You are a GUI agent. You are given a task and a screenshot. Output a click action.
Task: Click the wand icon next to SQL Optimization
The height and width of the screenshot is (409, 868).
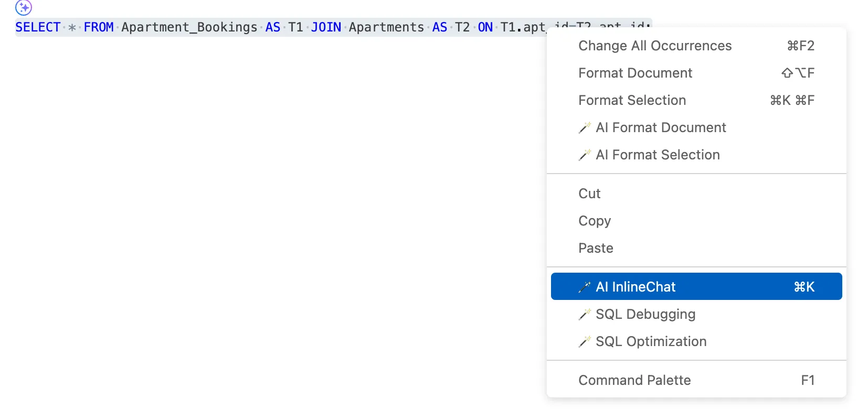(585, 341)
